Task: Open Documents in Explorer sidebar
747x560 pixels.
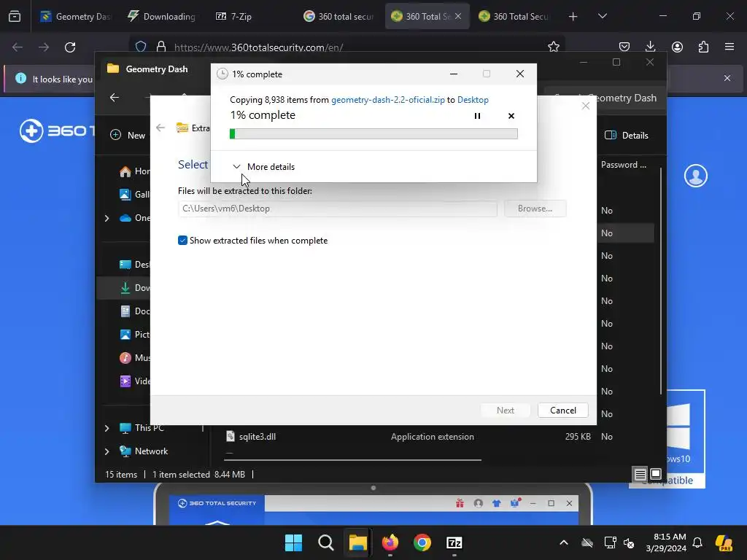Action: click(x=135, y=311)
